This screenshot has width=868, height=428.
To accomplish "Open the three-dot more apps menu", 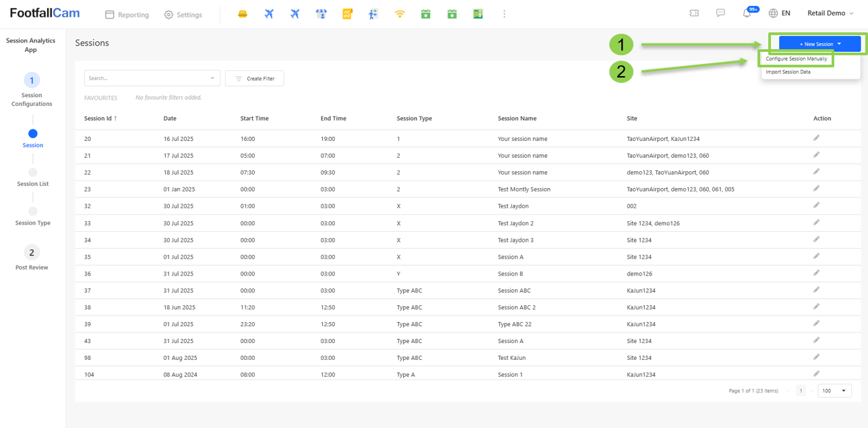I will point(504,14).
